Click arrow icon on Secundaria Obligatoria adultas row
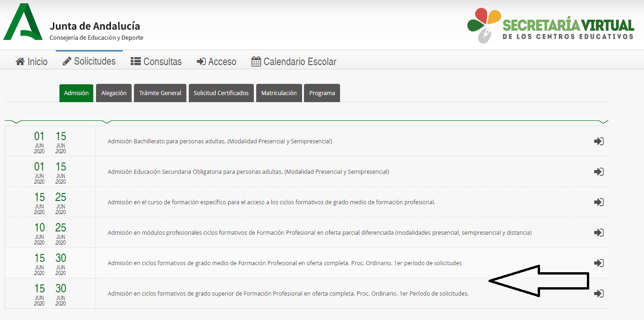 (599, 171)
